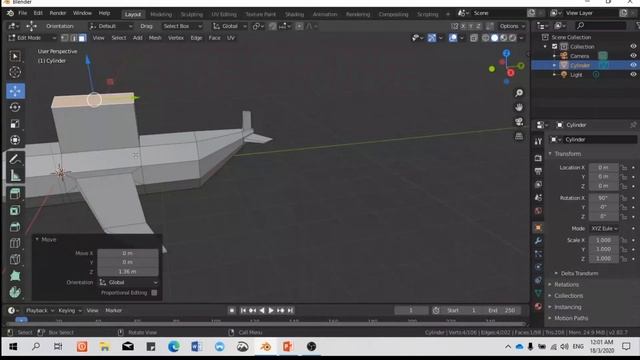640x360 pixels.
Task: Switch to face select mode
Action: 82,38
